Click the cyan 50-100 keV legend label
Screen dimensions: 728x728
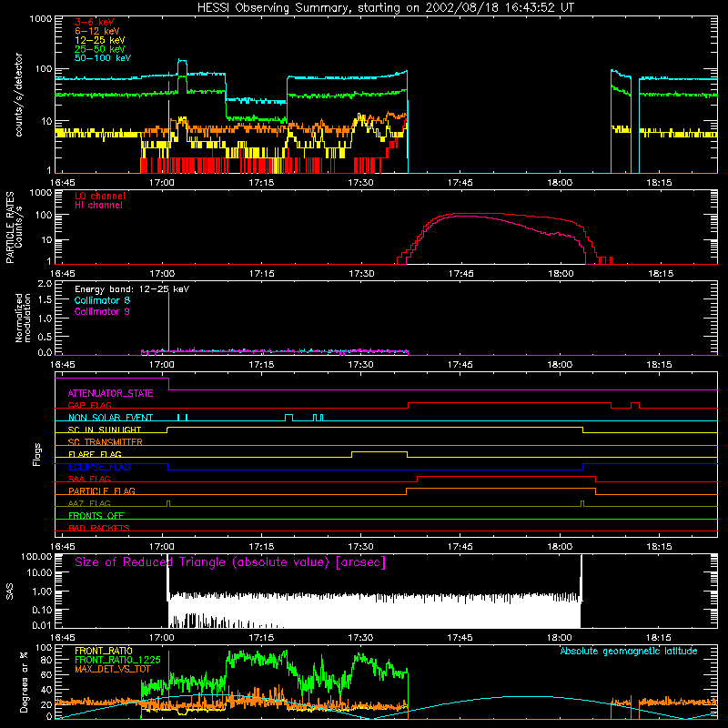[x=103, y=58]
